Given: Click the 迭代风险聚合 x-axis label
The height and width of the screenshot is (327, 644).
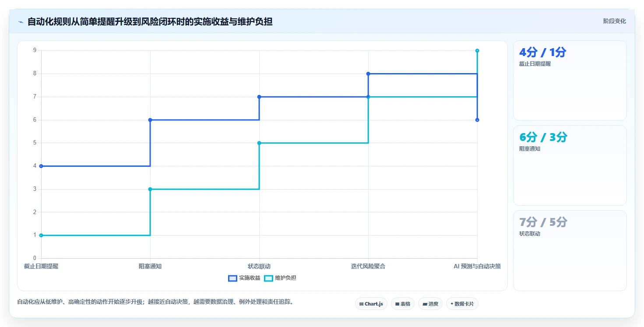Looking at the screenshot, I should (x=368, y=266).
